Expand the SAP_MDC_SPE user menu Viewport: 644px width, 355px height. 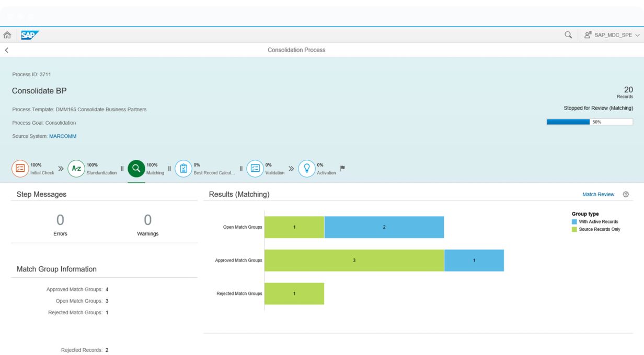[x=612, y=35]
